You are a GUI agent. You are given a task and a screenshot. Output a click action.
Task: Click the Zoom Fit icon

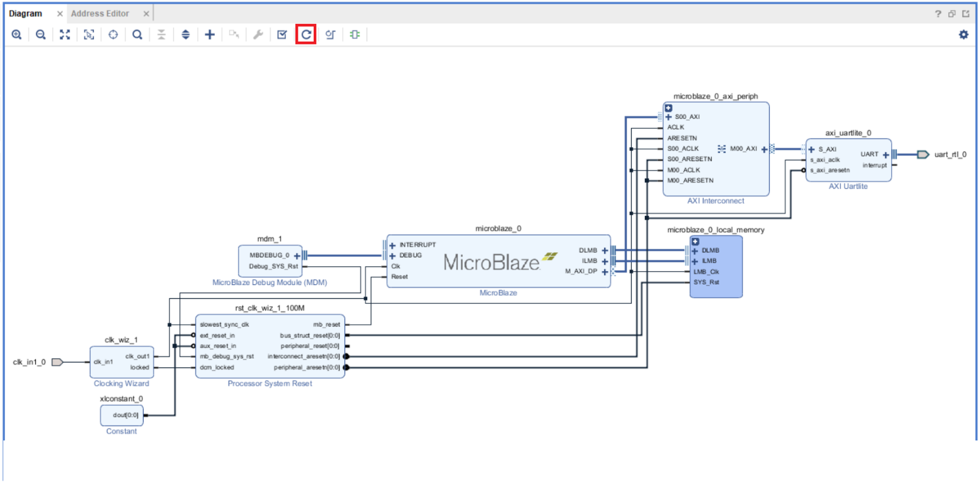(x=64, y=35)
